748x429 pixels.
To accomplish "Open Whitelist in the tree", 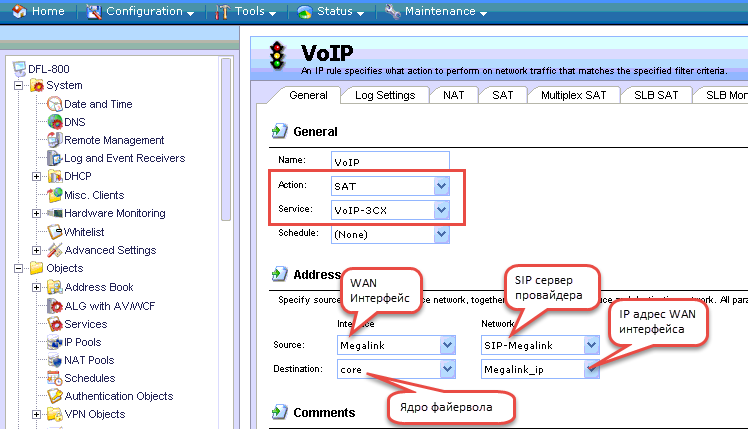I will [84, 232].
